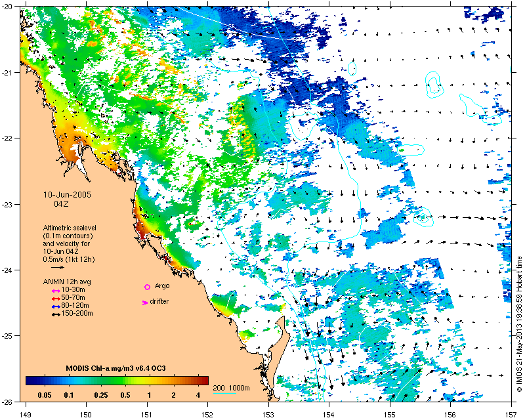
Task: Click the longitude axis label 153
Action: (268, 415)
